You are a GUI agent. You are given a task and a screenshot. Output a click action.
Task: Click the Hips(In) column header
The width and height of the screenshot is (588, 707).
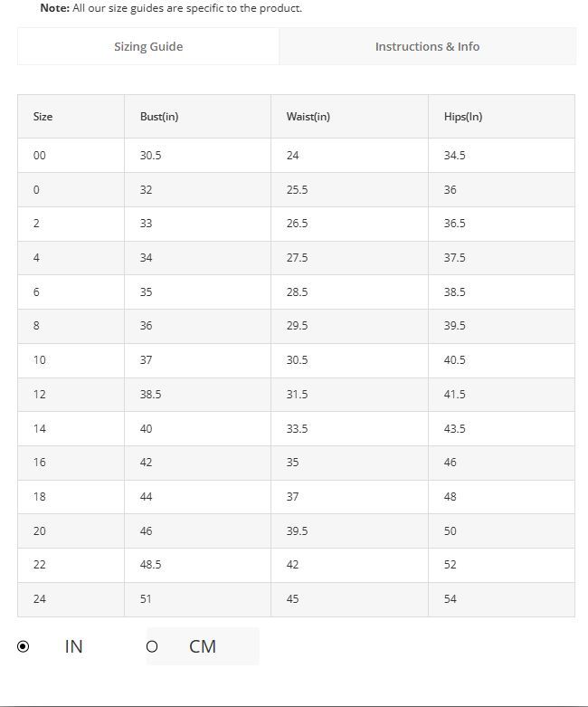[x=463, y=117]
